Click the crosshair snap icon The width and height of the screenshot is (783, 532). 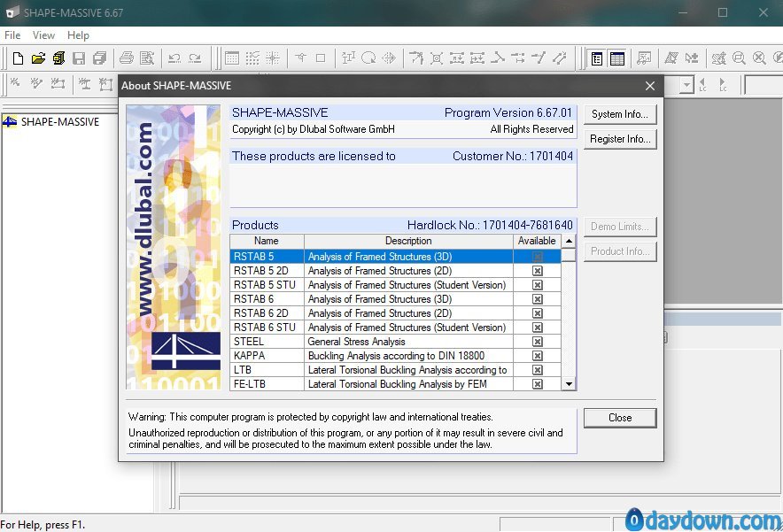(x=273, y=58)
